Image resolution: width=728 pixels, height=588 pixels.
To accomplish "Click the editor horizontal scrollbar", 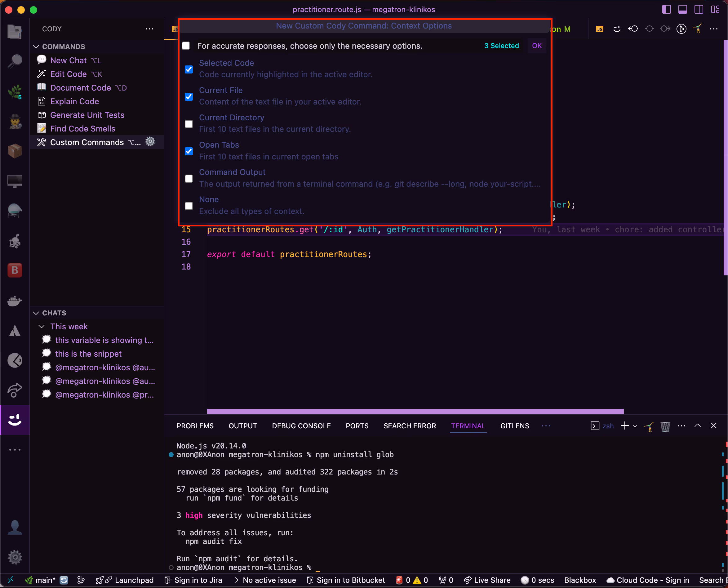I will 415,412.
